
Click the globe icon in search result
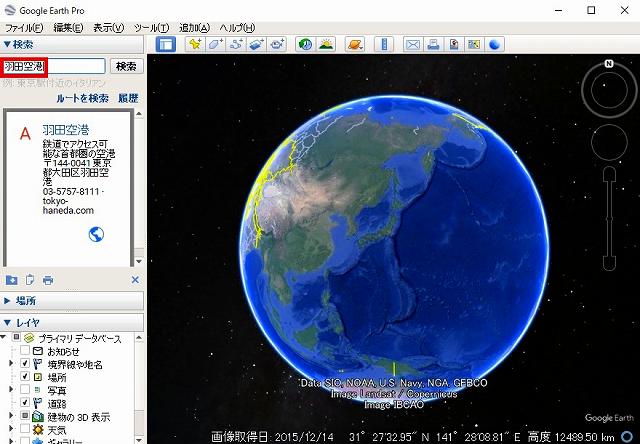(96, 234)
